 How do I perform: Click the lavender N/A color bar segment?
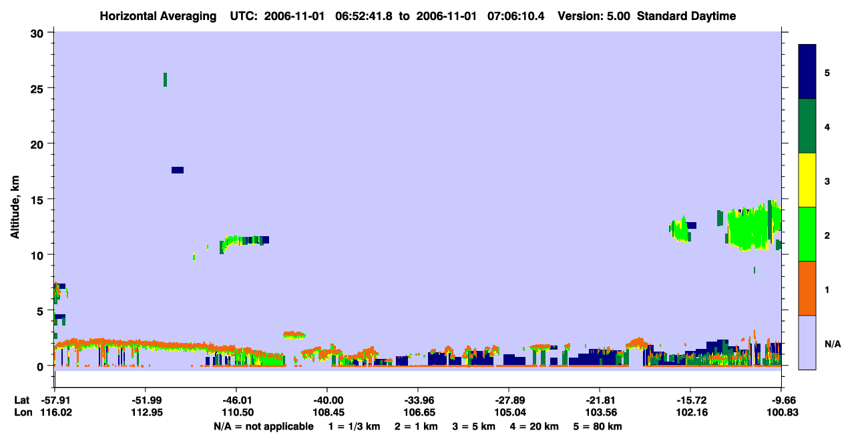(807, 342)
